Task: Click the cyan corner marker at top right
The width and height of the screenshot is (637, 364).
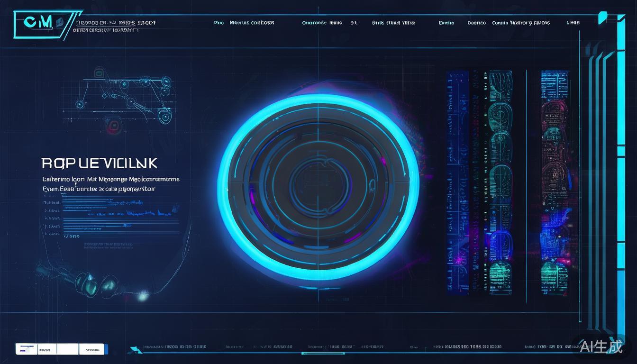Action: pos(602,18)
